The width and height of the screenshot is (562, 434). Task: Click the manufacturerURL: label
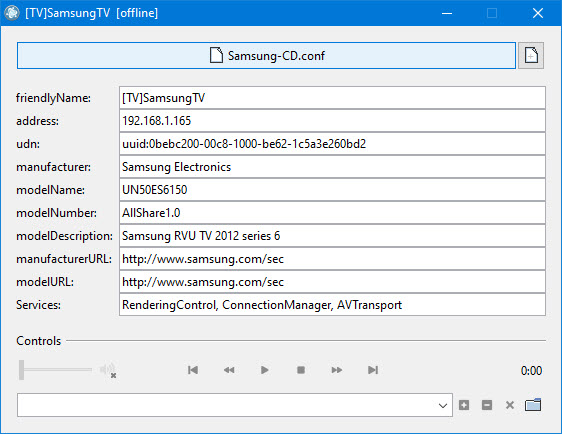[x=64, y=259]
